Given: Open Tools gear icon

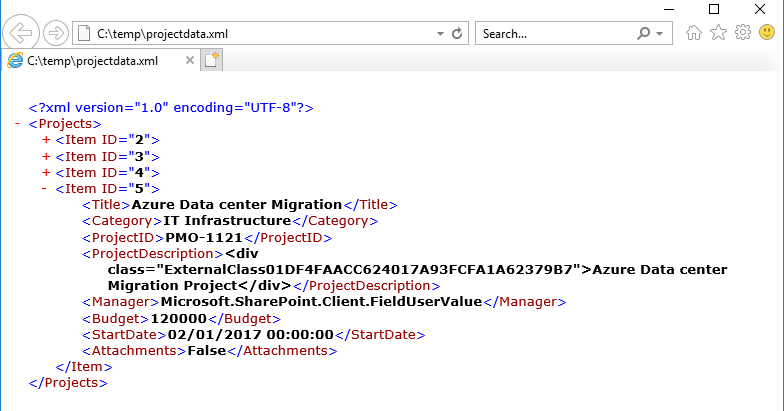Looking at the screenshot, I should 743,32.
